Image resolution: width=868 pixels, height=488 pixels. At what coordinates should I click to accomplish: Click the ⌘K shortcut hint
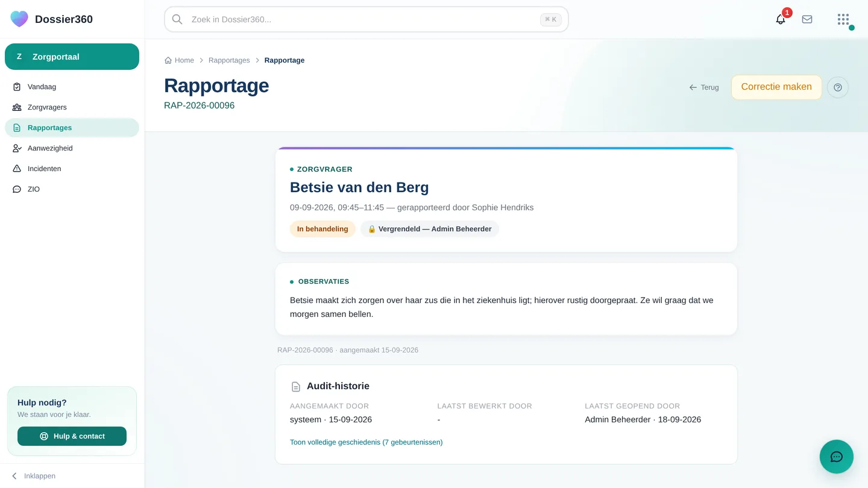[551, 19]
